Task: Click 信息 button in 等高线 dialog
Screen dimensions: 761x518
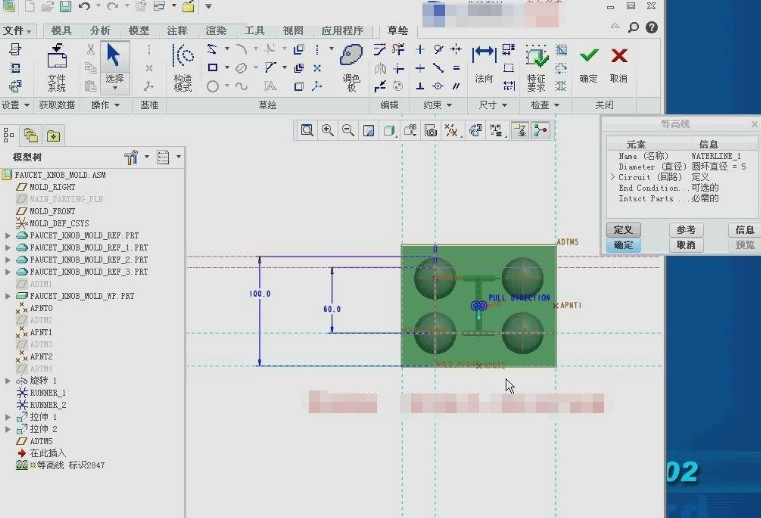Action: pos(744,230)
